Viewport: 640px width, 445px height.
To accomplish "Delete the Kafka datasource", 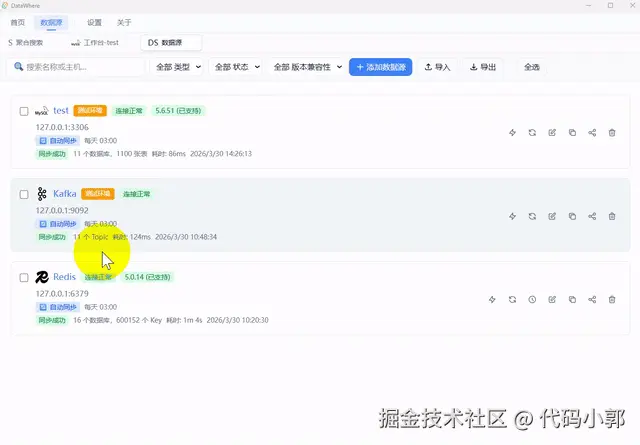I will (x=612, y=216).
